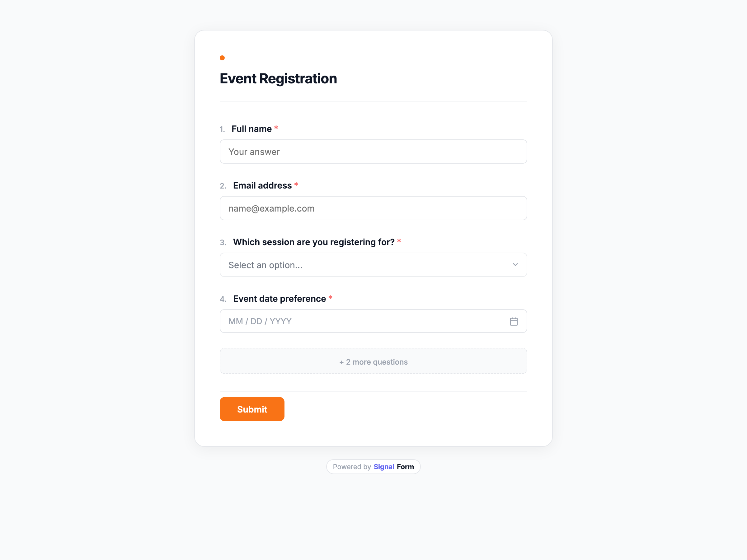Screen dimensions: 747x560
Task: Focus the Full name "Your answer" field
Action: pos(373,152)
